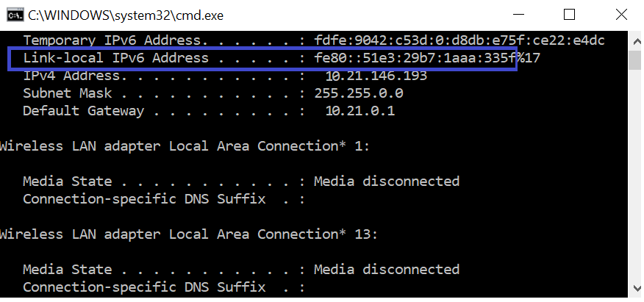The image size is (644, 302).
Task: Click first Media disconnected status text
Action: coord(387,181)
